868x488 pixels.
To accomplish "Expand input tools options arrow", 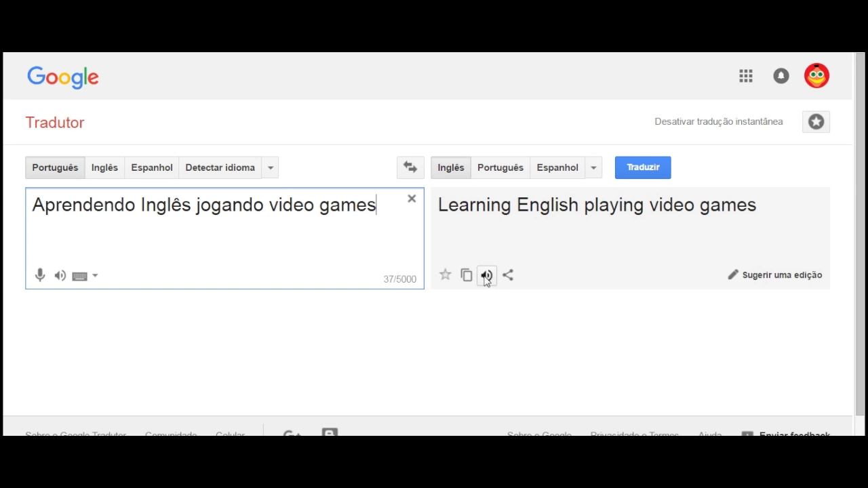I will tap(95, 276).
